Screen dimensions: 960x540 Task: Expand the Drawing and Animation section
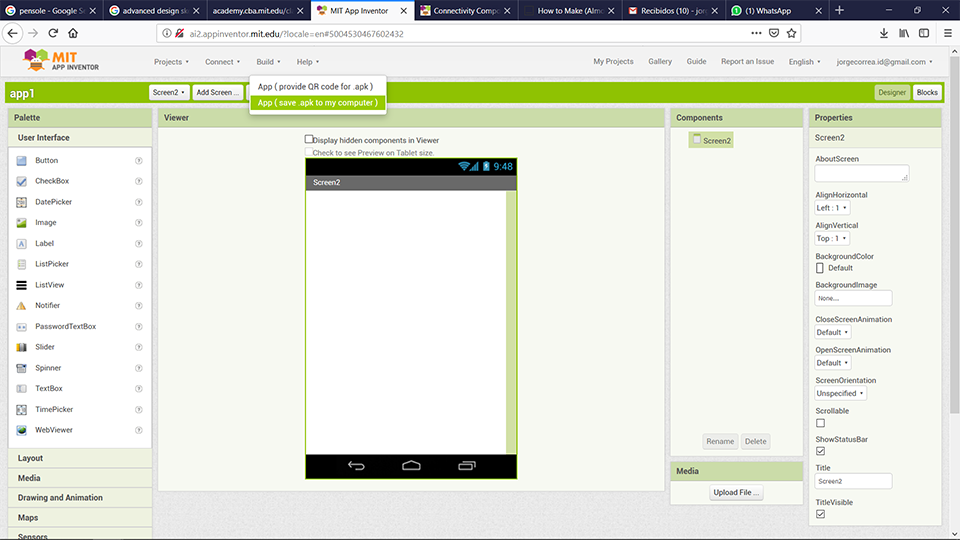click(x=80, y=498)
